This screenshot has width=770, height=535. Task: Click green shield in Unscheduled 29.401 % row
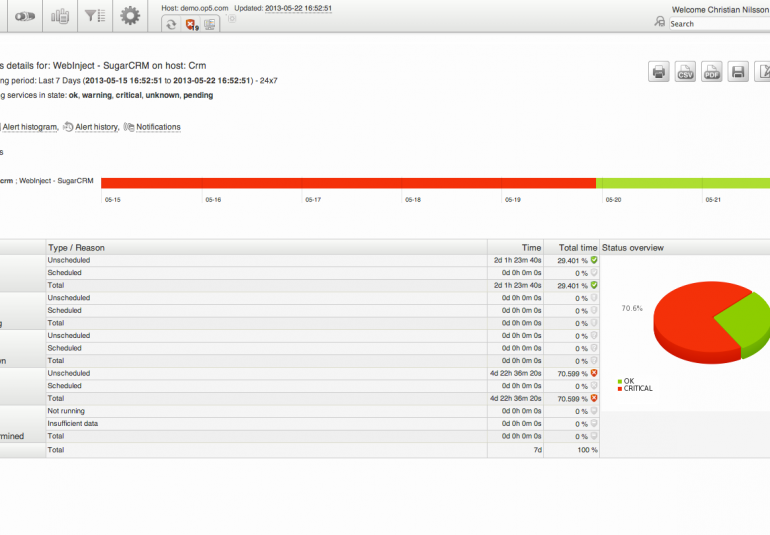(594, 260)
